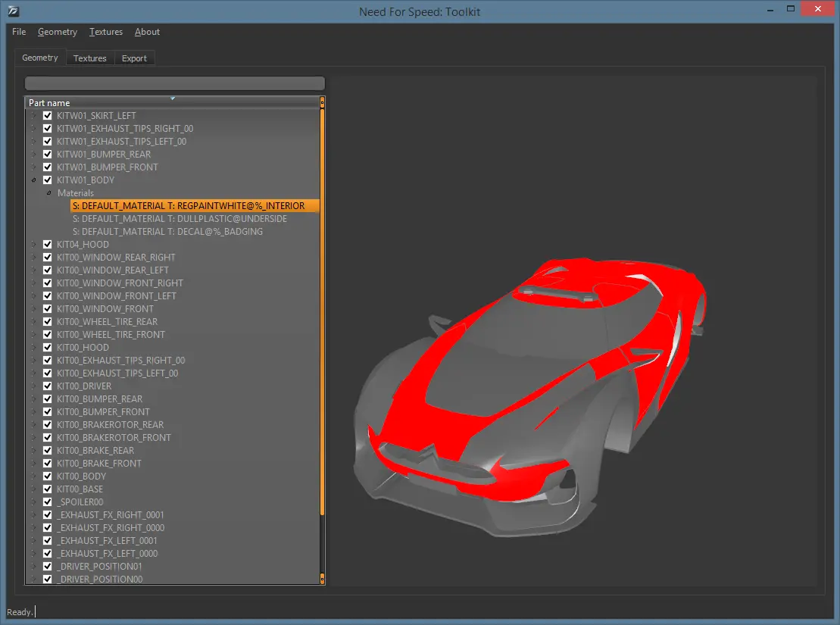Open the About menu
The height and width of the screenshot is (625, 840).
[x=147, y=32]
